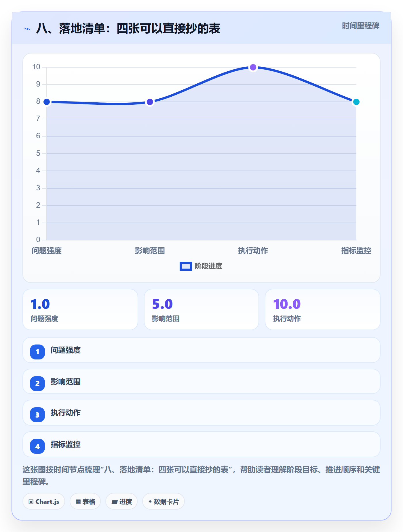Image resolution: width=403 pixels, height=532 pixels.
Task: Click the 影响范围 x-axis label
Action: tap(150, 251)
